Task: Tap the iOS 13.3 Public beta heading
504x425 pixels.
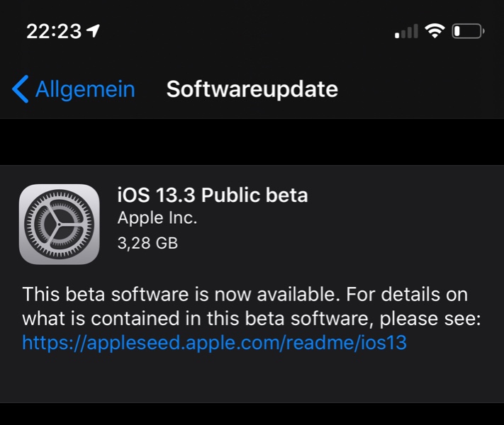Action: (x=213, y=195)
